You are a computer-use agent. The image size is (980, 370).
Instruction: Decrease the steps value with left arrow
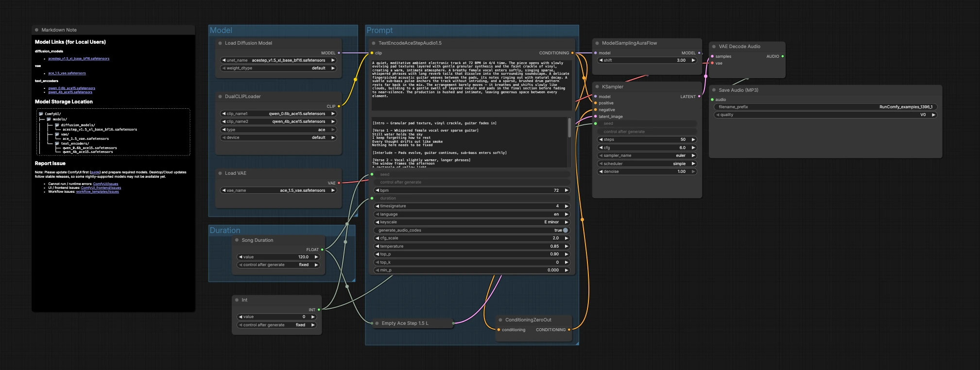pos(601,139)
